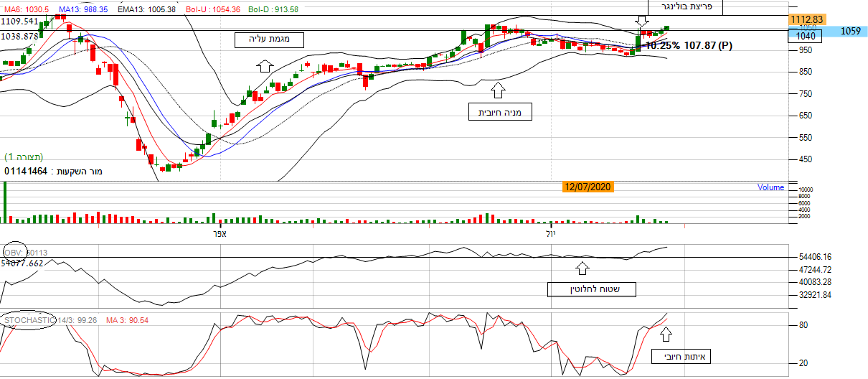Click the red MA 3 stochastic legend

point(128,319)
